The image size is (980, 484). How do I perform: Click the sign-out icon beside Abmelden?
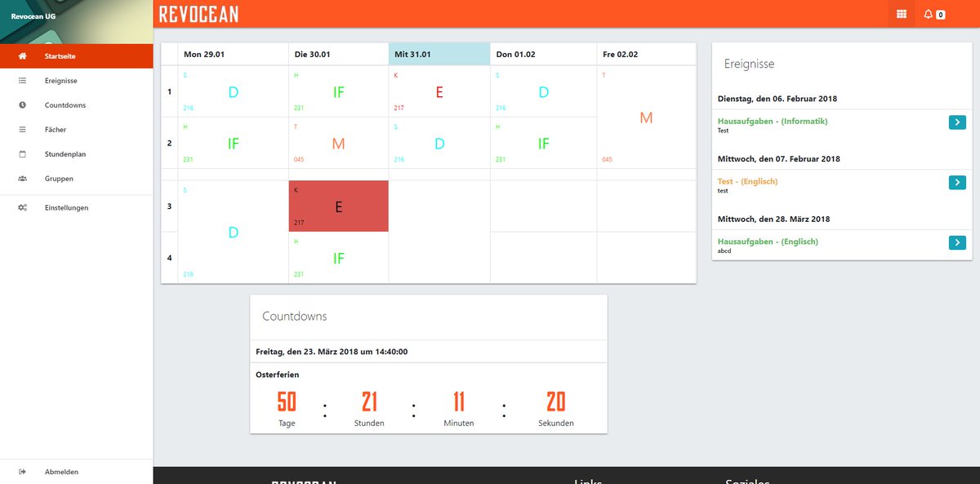click(23, 472)
